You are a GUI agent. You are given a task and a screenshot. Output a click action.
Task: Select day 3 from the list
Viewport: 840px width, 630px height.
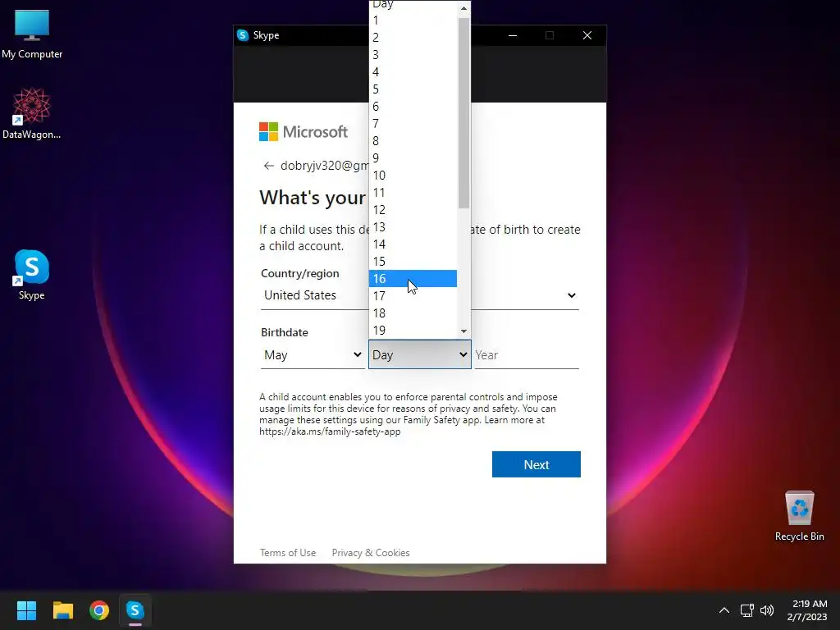[x=413, y=55]
